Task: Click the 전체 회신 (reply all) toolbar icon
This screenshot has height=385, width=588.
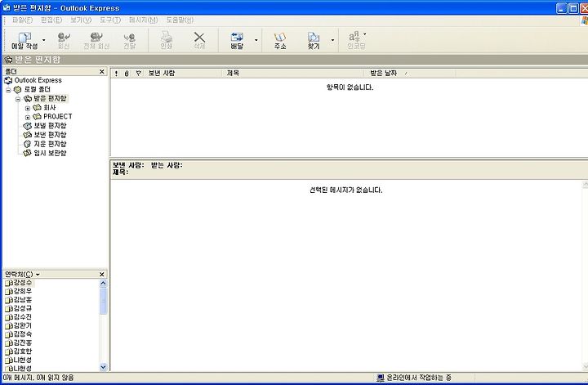Action: coord(96,37)
